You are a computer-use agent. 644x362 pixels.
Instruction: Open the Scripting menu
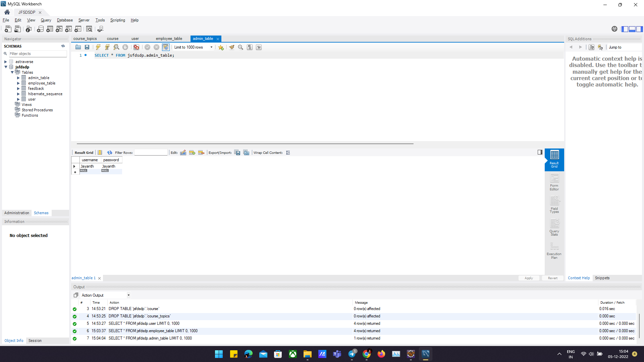pos(117,20)
